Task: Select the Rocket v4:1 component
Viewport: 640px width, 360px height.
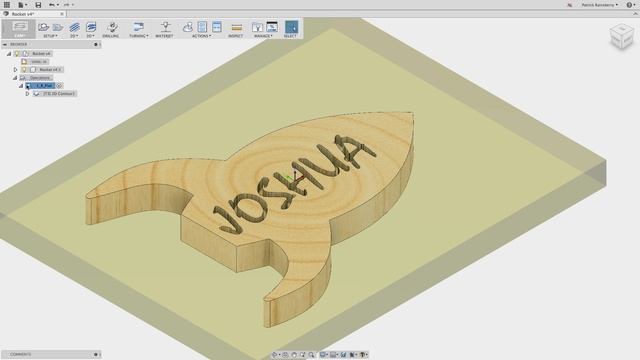Action: point(50,70)
